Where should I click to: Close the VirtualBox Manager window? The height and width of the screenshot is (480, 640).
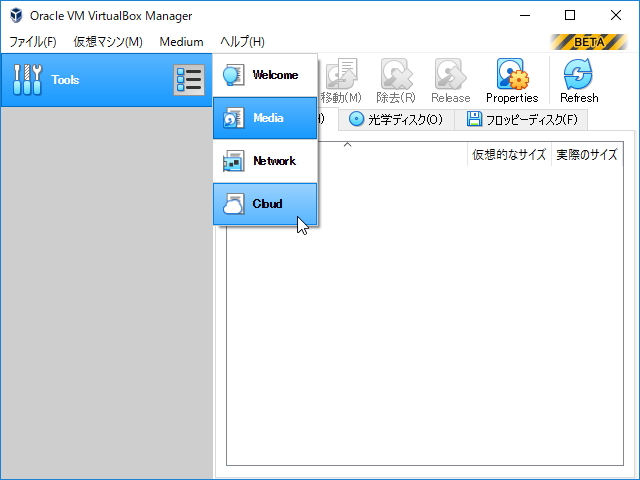pos(616,16)
